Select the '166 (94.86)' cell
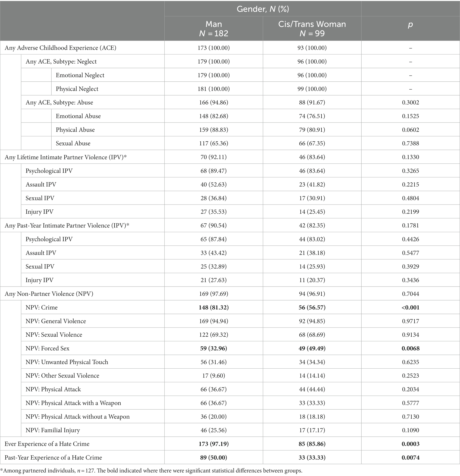460x476 pixels. coord(214,102)
